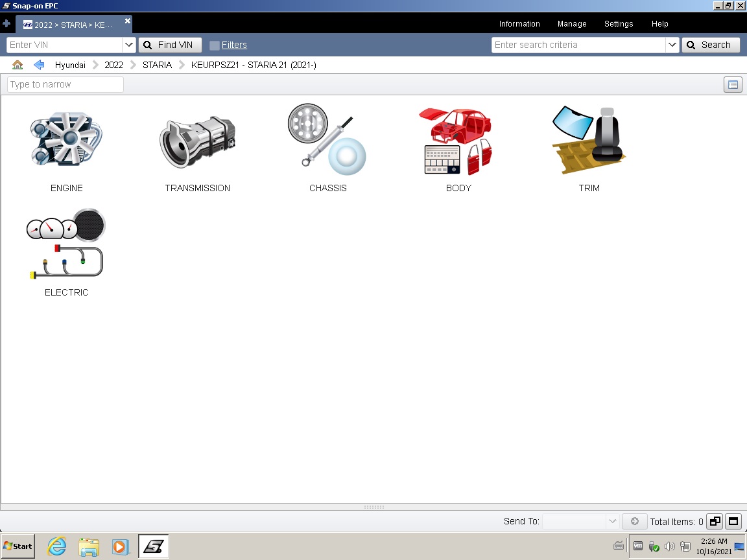The width and height of the screenshot is (747, 560).
Task: Click the Type to narrow field
Action: [65, 84]
